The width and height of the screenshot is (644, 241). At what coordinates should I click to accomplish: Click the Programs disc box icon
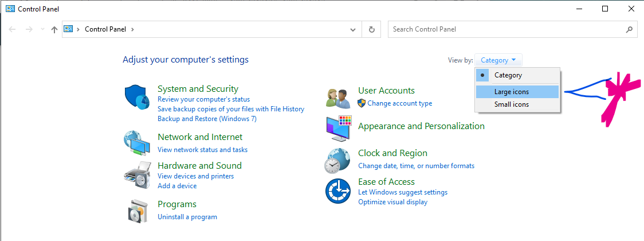pos(138,211)
